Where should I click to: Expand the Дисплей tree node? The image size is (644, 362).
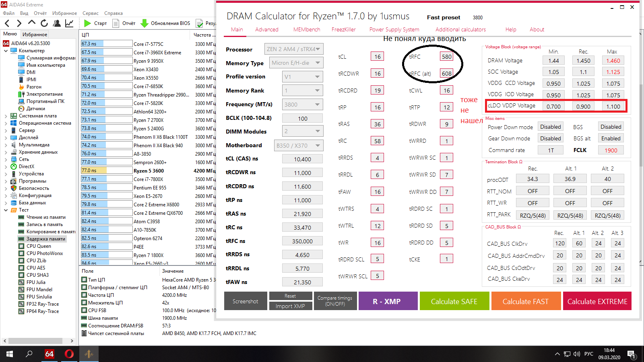pos(6,138)
